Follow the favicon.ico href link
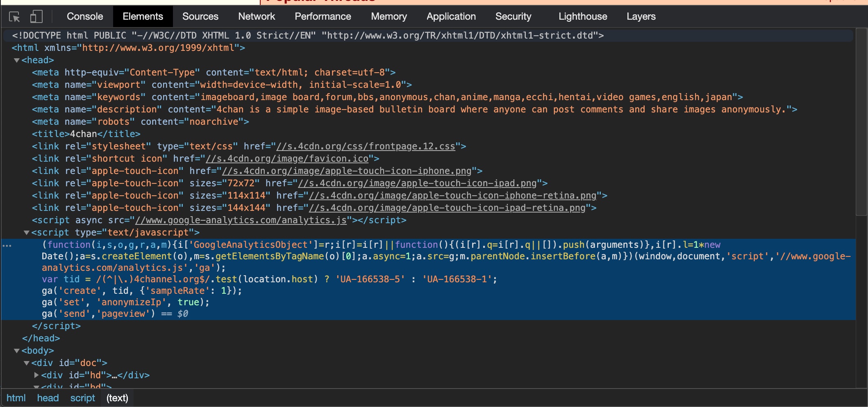The height and width of the screenshot is (407, 868). click(x=287, y=159)
